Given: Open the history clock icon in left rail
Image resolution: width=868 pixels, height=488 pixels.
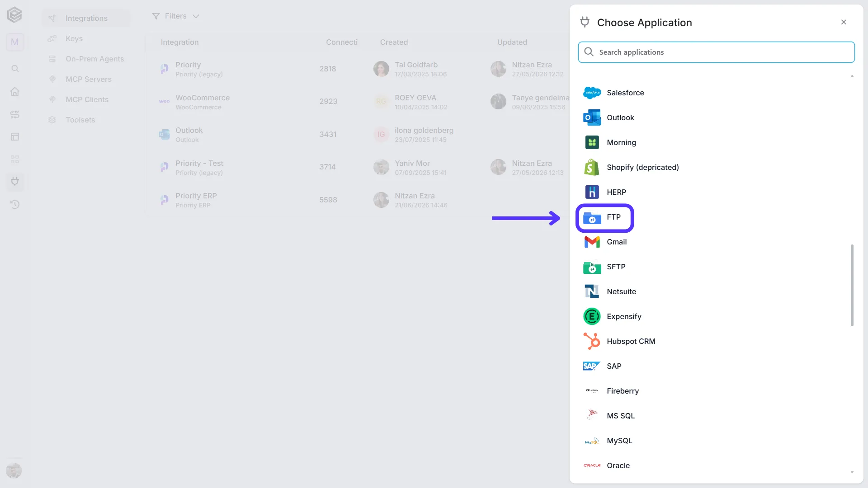Looking at the screenshot, I should [x=15, y=204].
